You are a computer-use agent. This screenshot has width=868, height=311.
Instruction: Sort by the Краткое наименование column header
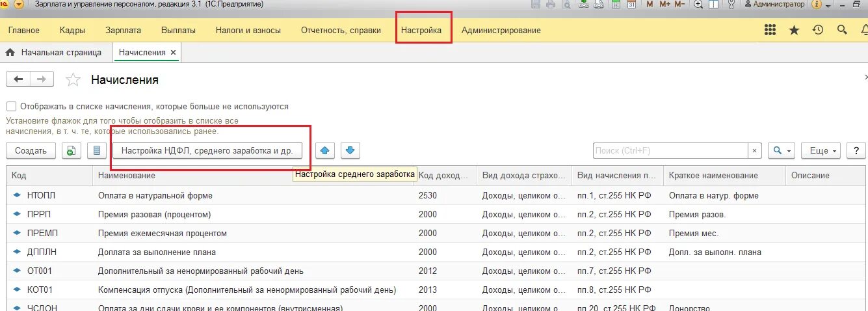pyautogui.click(x=724, y=175)
